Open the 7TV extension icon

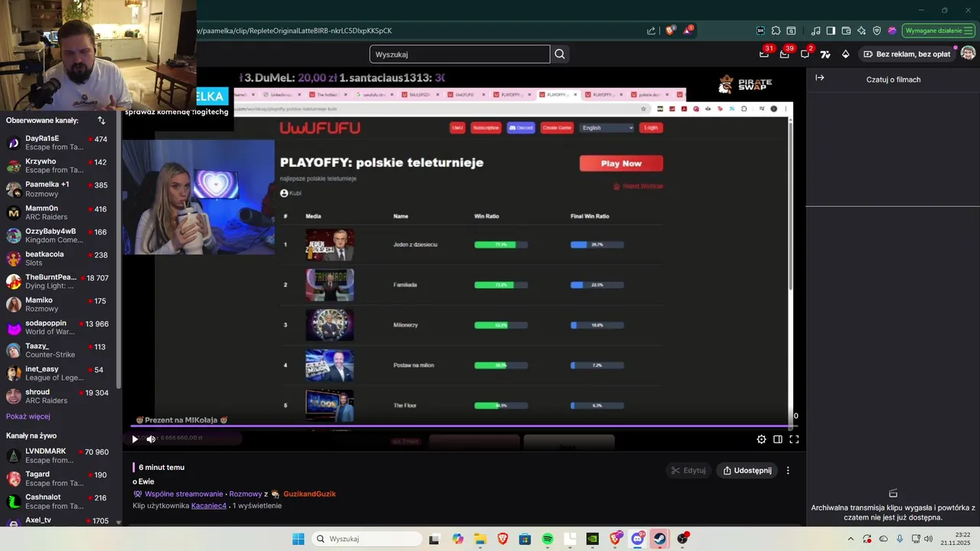click(x=825, y=54)
